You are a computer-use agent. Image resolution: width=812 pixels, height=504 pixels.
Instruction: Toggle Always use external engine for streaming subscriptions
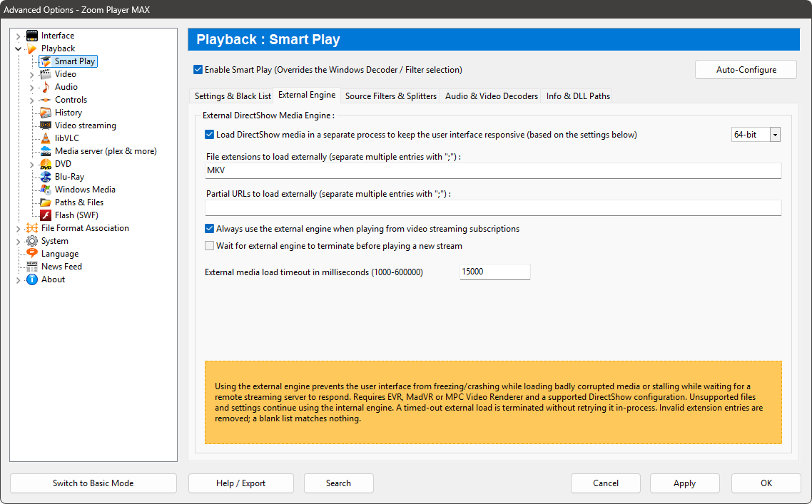click(x=209, y=229)
